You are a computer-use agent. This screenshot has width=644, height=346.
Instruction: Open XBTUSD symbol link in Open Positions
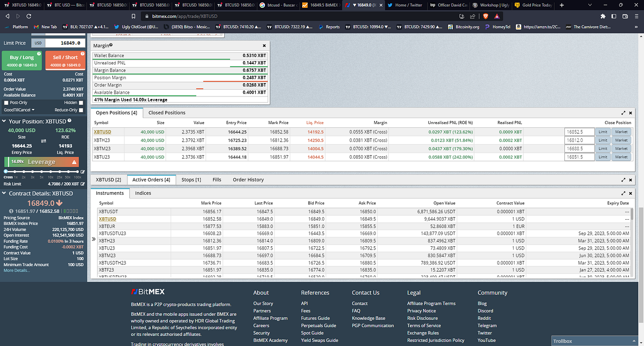coord(102,132)
